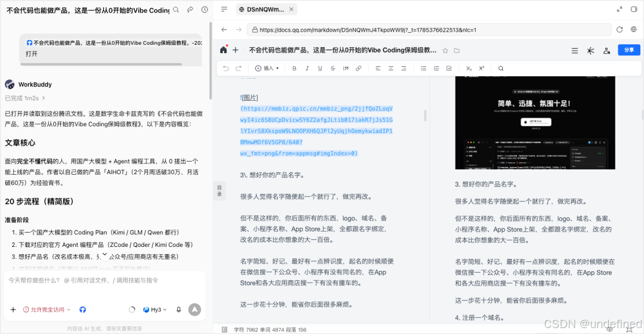
Task: Click the 段落 156 status text
Action: pyautogui.click(x=296, y=329)
